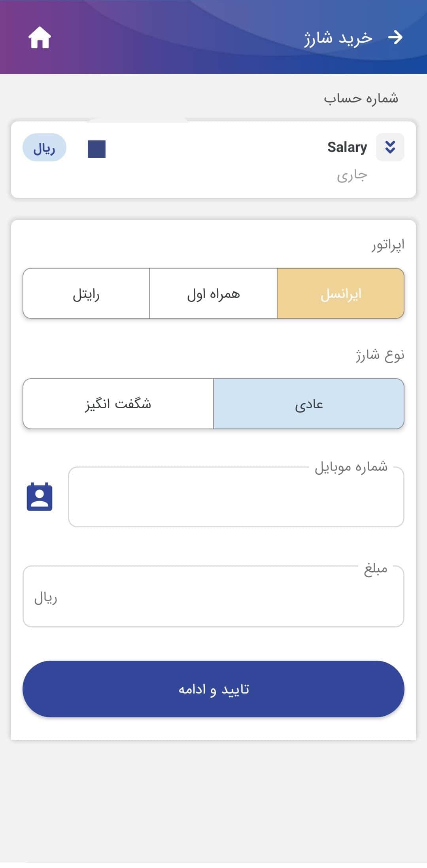The image size is (427, 868).
Task: Tap the Salary account name
Action: click(347, 147)
